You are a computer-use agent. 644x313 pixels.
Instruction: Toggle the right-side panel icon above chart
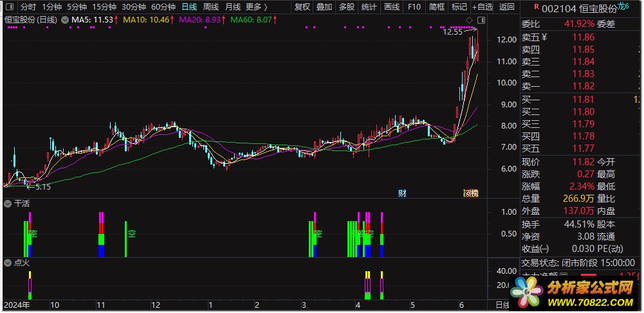coord(481,20)
